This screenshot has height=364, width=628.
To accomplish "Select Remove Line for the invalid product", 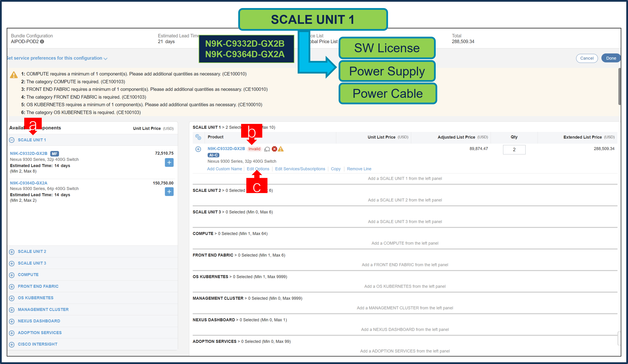I will pyautogui.click(x=359, y=169).
